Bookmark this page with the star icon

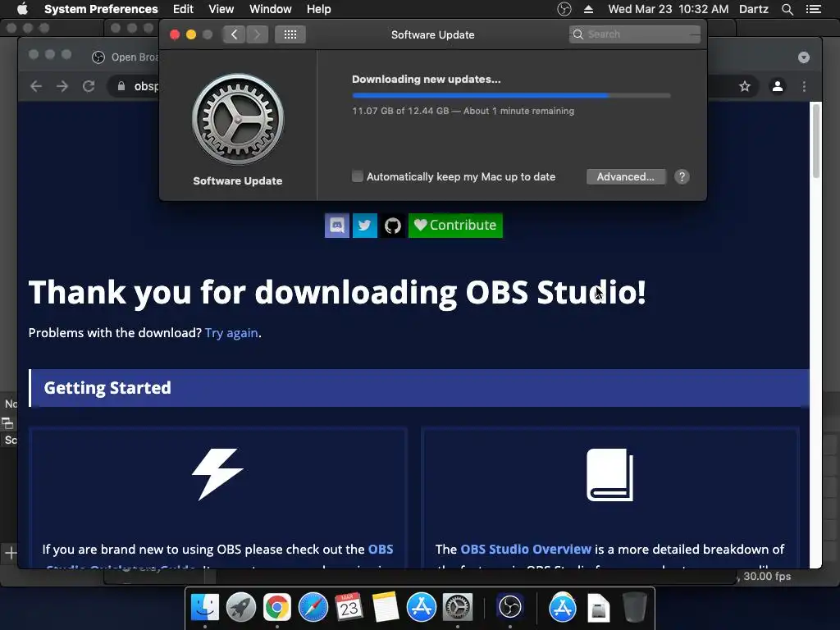(x=745, y=86)
